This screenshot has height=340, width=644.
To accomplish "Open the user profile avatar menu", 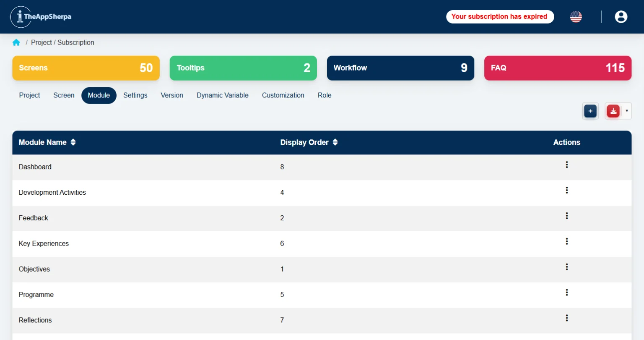I will [621, 17].
